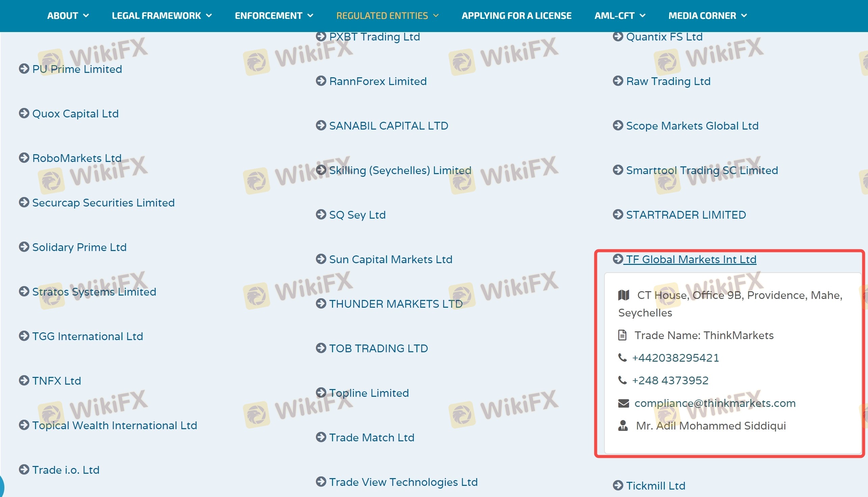Click arrow icon next to Tickmill Ltd

(618, 485)
